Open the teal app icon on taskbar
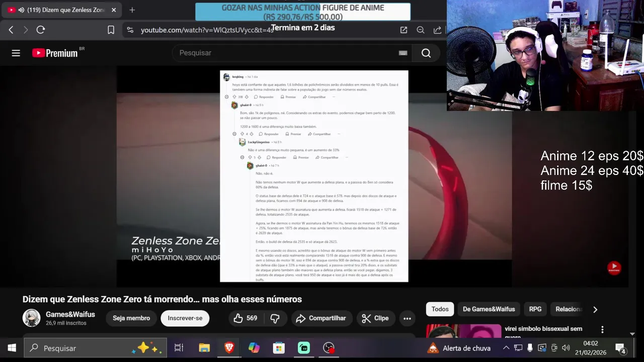Screen dimensions: 644x362 (303, 348)
